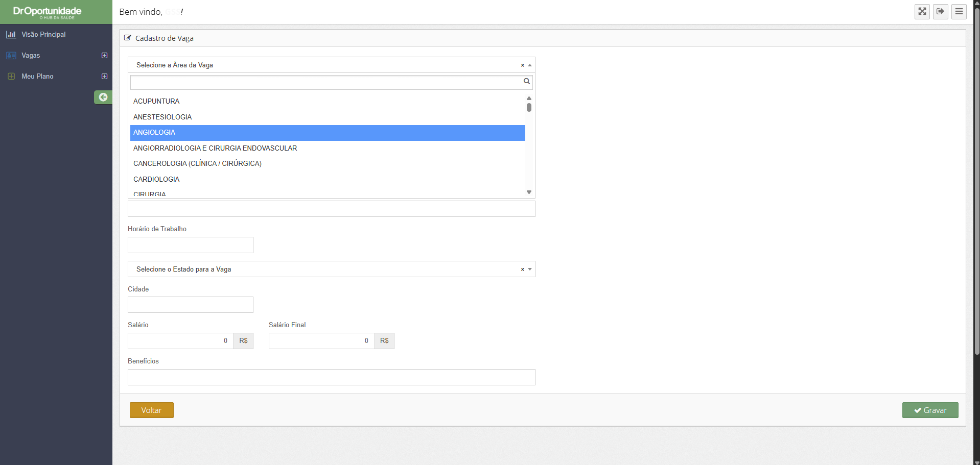
Task: Open Visão Principal in the sidebar
Action: 43,35
